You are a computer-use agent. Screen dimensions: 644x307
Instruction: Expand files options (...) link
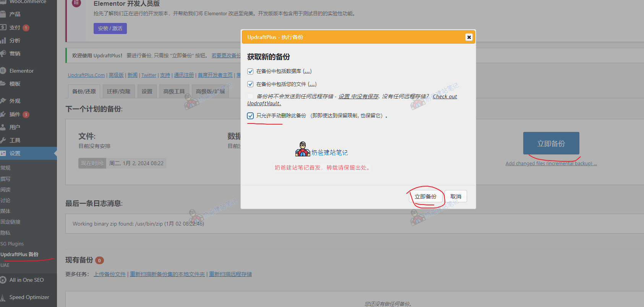312,84
